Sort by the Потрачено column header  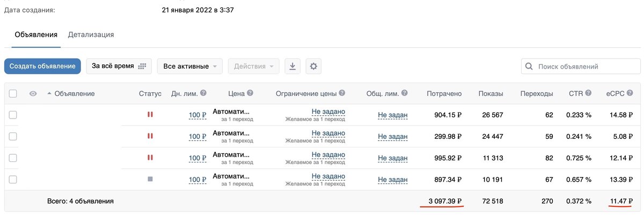pos(444,94)
